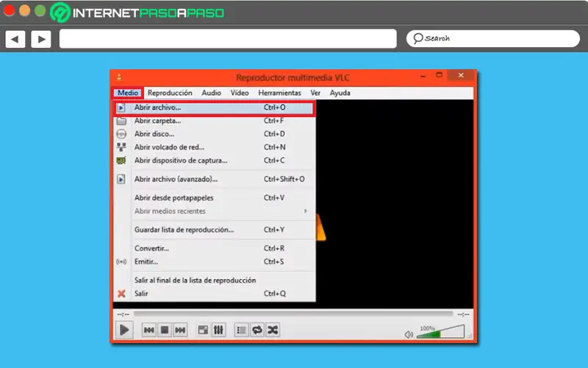This screenshot has height=368, width=588.
Task: Skip to next track button
Action: 180,330
